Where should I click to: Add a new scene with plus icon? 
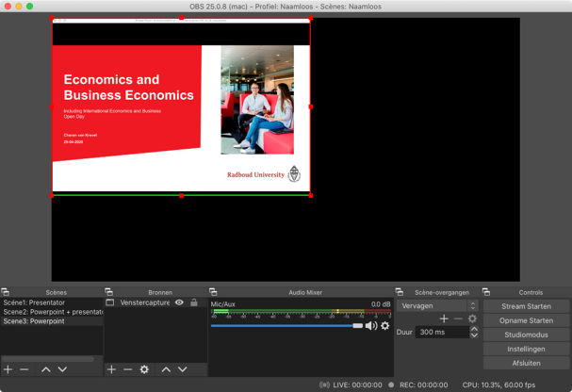8,369
